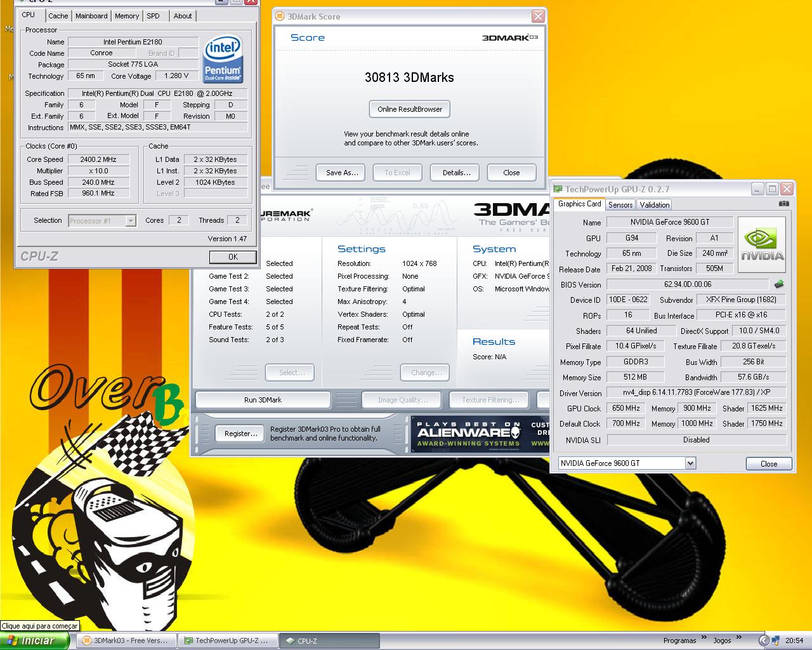
Task: Switch to the Sensors tab in GPU-Z
Action: [x=620, y=204]
